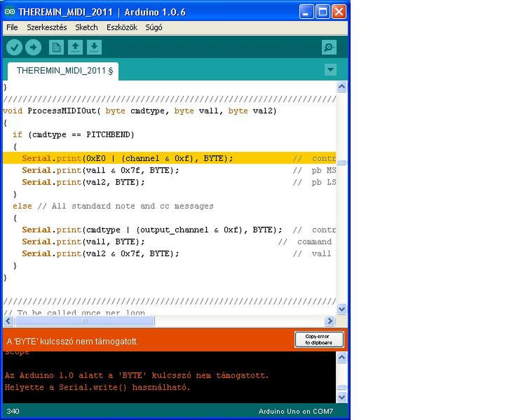Click the horizontal scrollbar left arrow
This screenshot has height=420, width=528.
9,321
